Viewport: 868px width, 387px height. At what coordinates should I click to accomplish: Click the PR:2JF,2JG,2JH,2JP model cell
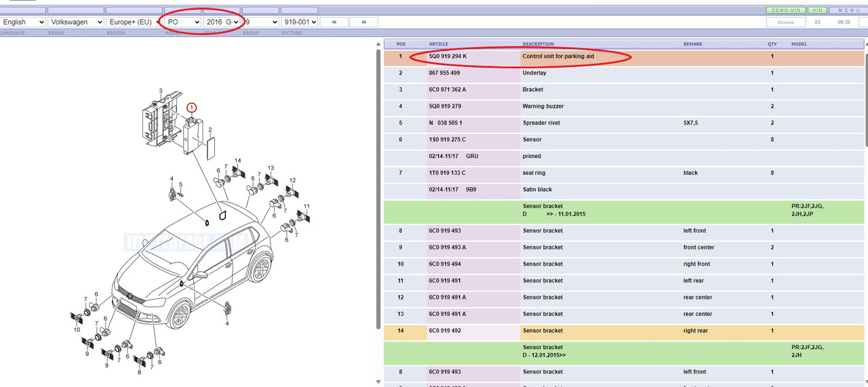807,209
